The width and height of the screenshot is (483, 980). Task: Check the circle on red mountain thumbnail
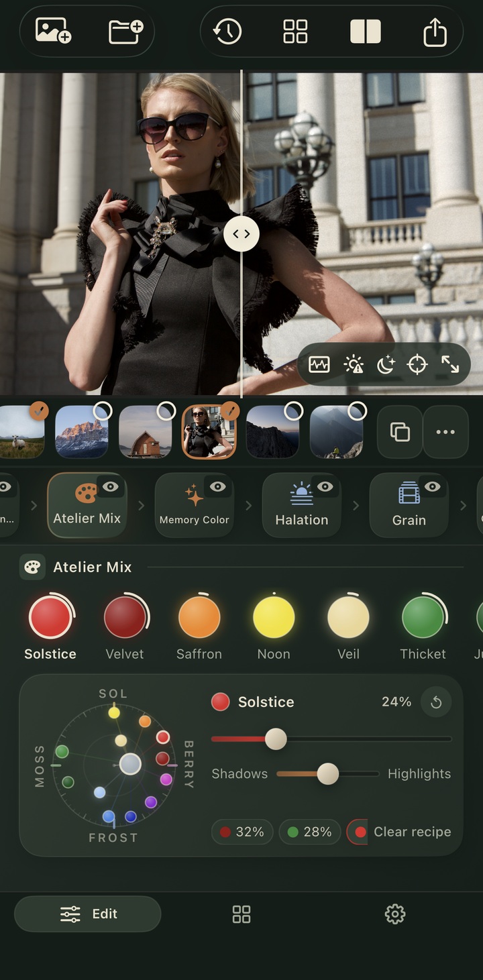click(103, 411)
